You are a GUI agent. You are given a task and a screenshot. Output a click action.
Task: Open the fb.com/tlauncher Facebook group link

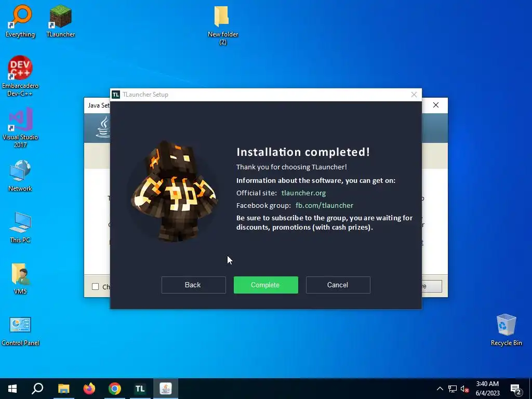coord(324,205)
